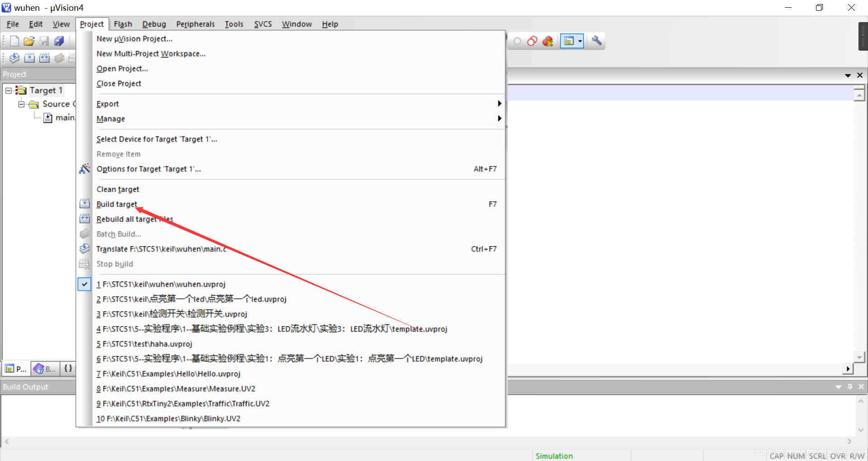Click Build Output scroll down arrow
Viewport: 868px width, 461px height.
click(861, 430)
